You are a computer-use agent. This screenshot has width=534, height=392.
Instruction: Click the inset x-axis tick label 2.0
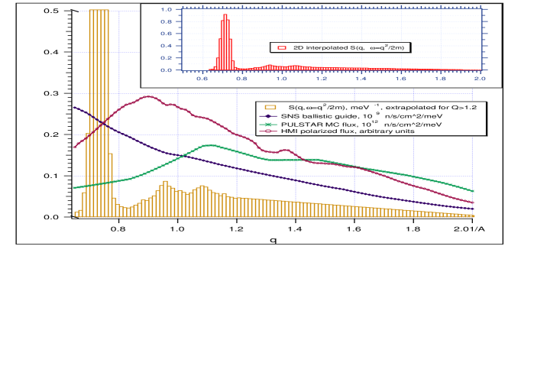480,79
